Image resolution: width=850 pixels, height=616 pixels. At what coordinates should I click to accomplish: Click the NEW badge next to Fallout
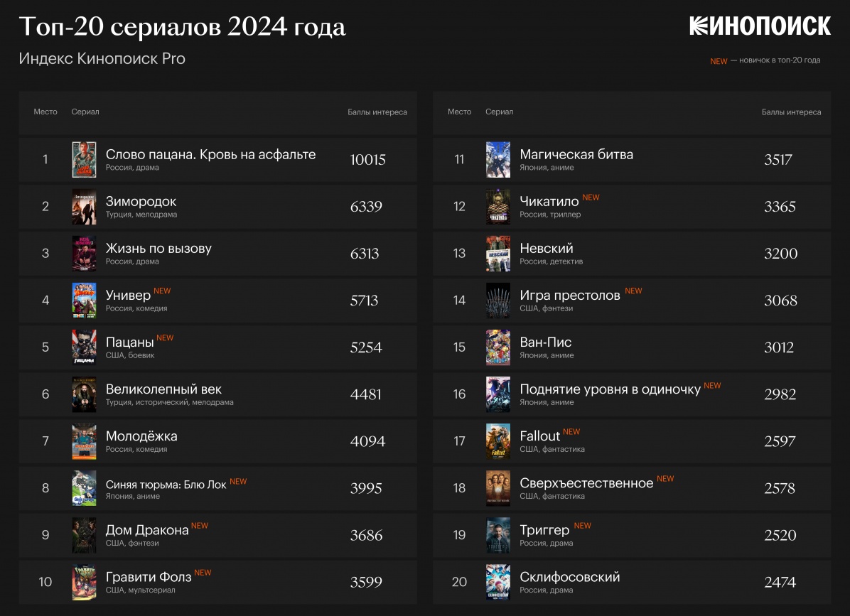[571, 432]
